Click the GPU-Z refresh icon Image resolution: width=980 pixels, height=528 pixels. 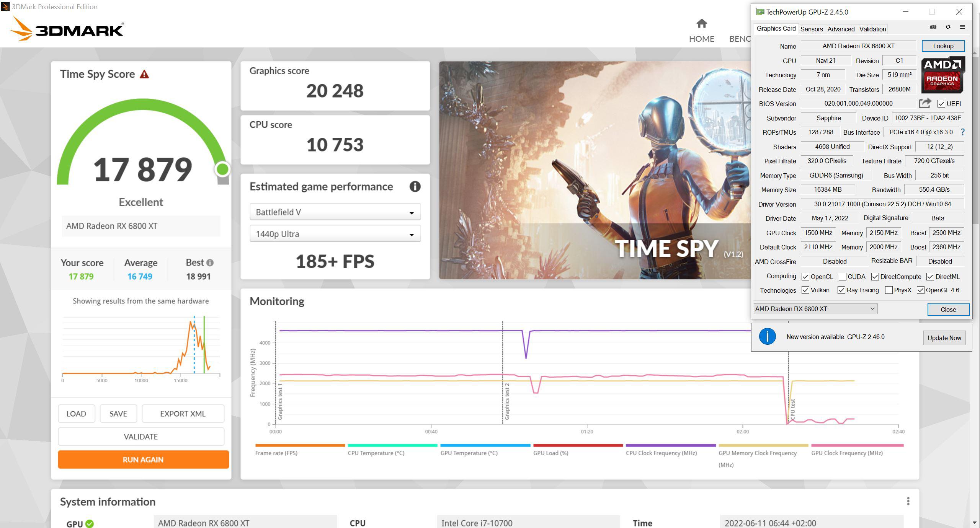click(x=948, y=27)
